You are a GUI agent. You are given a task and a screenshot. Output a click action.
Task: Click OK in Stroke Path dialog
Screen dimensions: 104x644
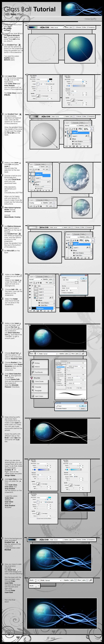point(83,406)
